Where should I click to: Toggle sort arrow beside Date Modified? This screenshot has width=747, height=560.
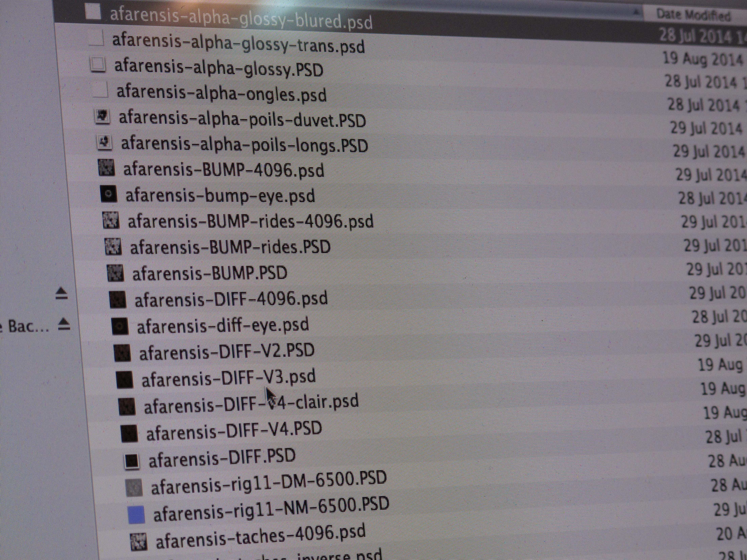[x=636, y=12]
